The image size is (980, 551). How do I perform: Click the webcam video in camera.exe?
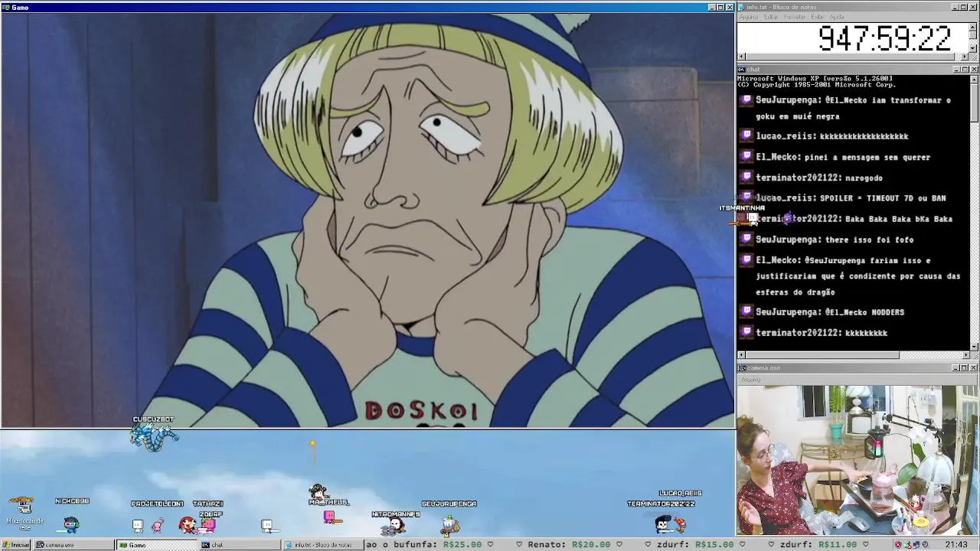(857, 460)
